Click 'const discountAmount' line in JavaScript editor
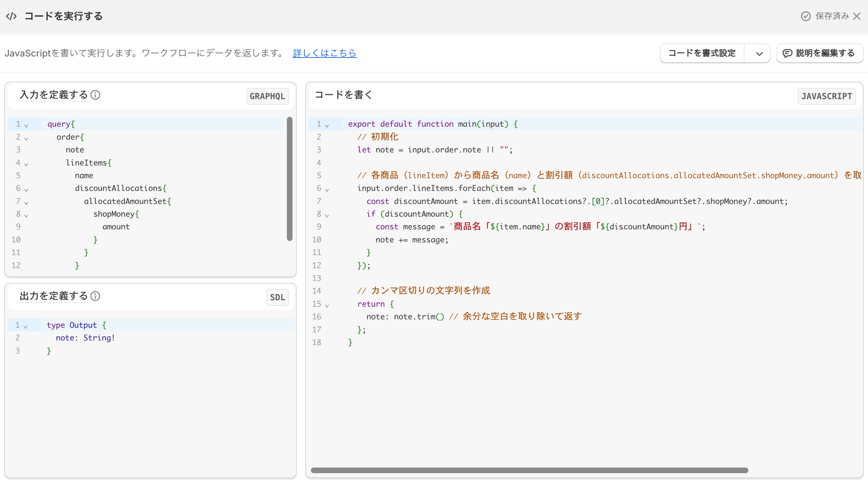Screen dimensions: 868x482 click(x=577, y=201)
